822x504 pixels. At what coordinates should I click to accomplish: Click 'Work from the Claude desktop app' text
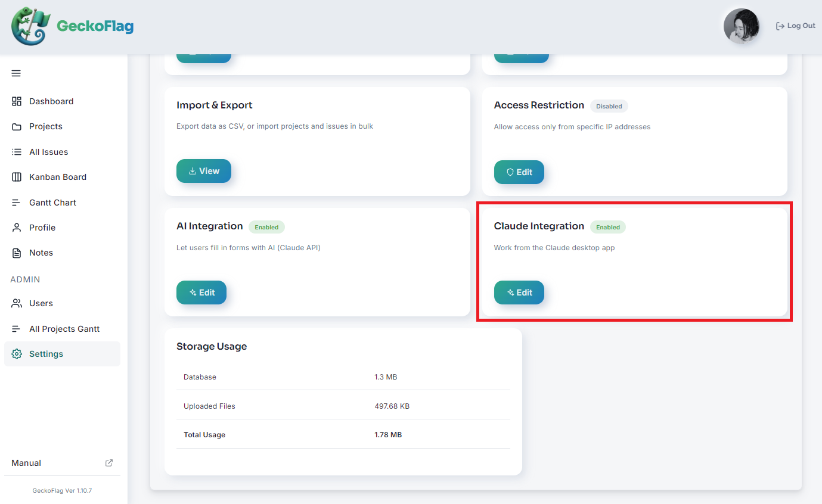[554, 248]
